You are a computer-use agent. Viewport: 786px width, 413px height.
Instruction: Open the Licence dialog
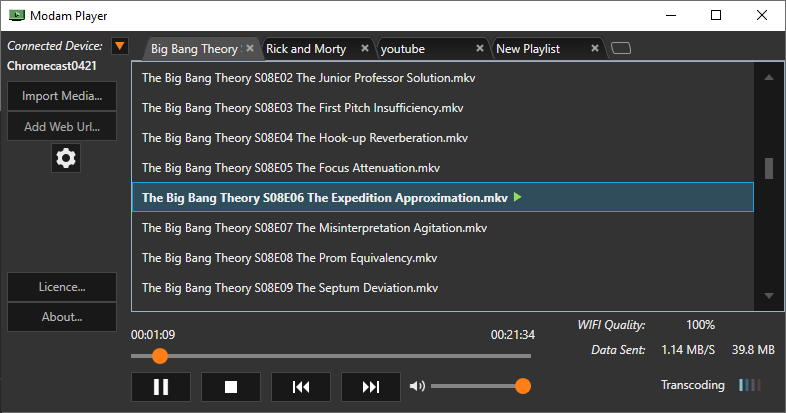pyautogui.click(x=62, y=287)
